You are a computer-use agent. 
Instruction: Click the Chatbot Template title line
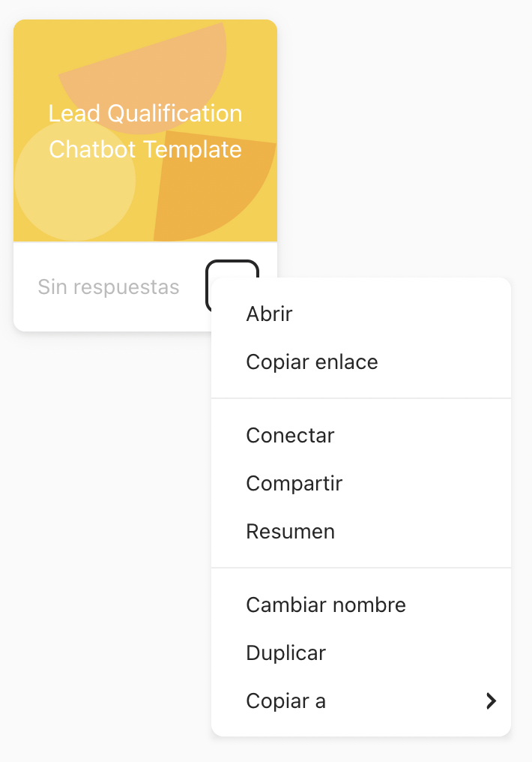coord(145,149)
